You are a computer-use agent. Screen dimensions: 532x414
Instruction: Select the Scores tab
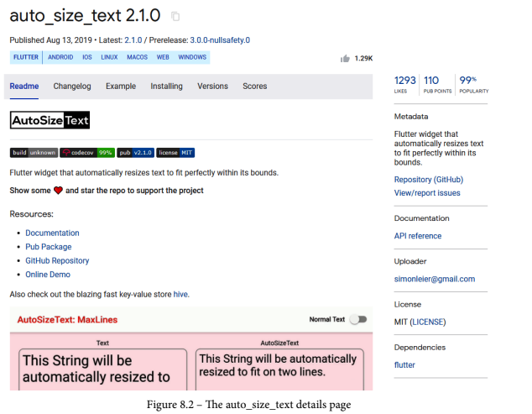tap(255, 86)
